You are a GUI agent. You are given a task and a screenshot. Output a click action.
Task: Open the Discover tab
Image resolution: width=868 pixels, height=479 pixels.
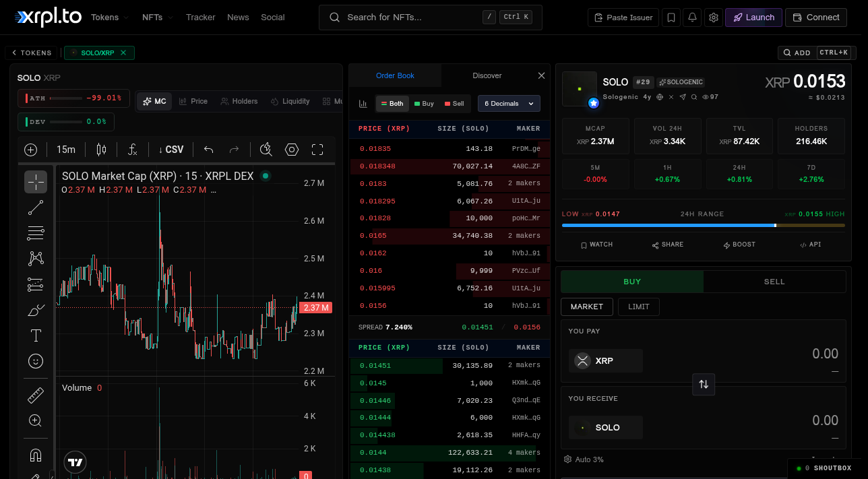tap(487, 75)
